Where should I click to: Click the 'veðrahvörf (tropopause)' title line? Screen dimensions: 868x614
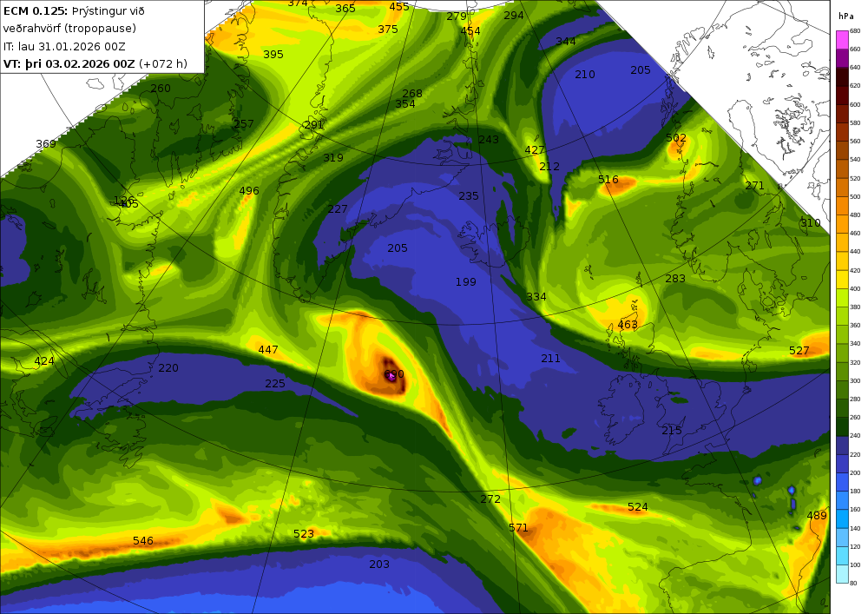[69, 29]
